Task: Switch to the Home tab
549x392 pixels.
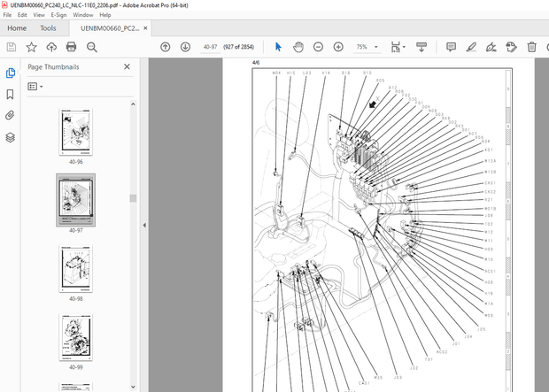Action: pyautogui.click(x=17, y=28)
